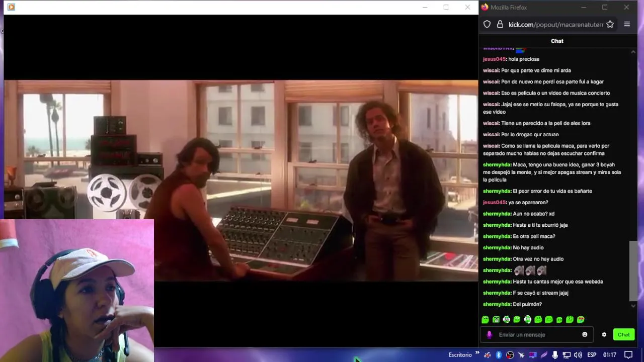Click message 'Hasta a ti te aburrió jaja'
644x362 pixels.
pyautogui.click(x=540, y=225)
